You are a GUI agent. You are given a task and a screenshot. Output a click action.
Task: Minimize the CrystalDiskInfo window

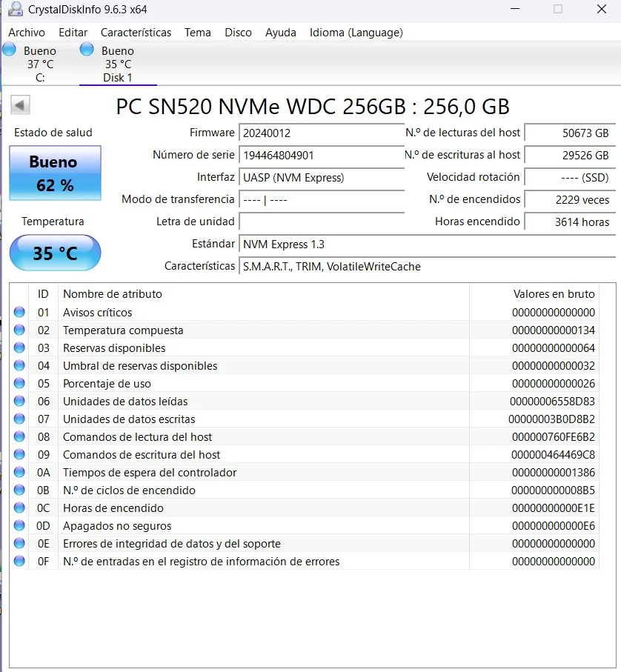515,9
